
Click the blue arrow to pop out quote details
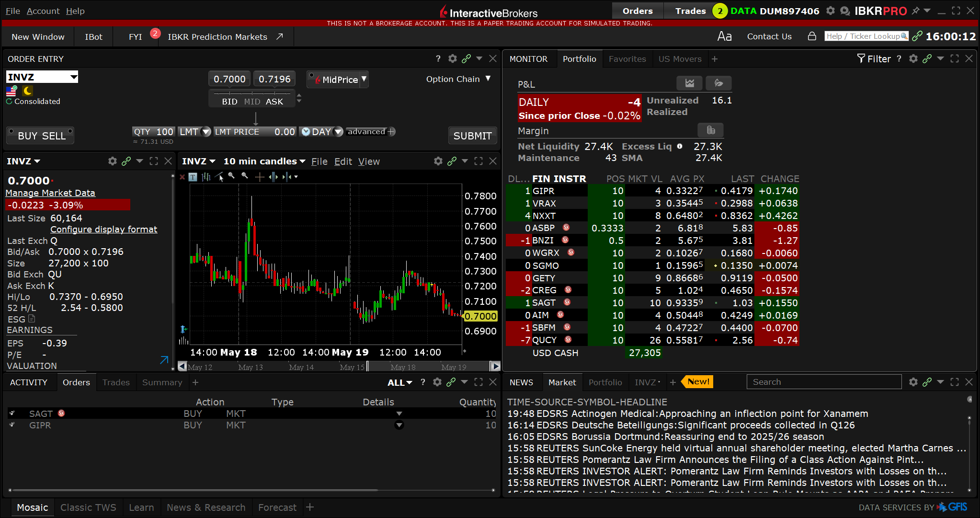pyautogui.click(x=164, y=359)
